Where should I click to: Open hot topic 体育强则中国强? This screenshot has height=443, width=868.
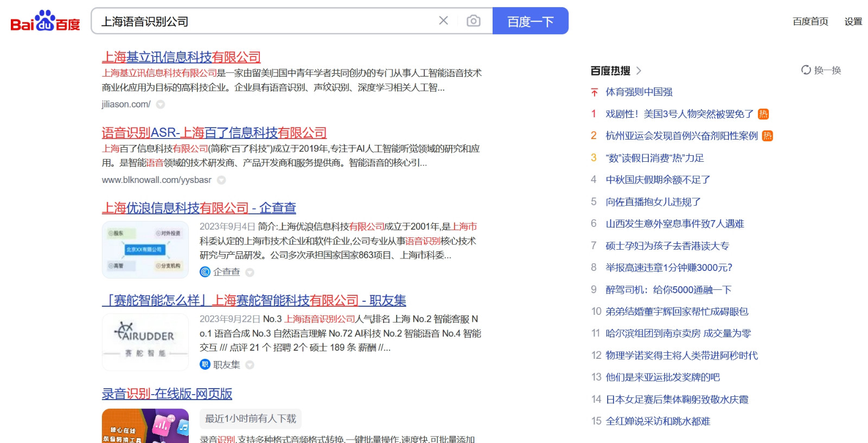[x=639, y=92]
